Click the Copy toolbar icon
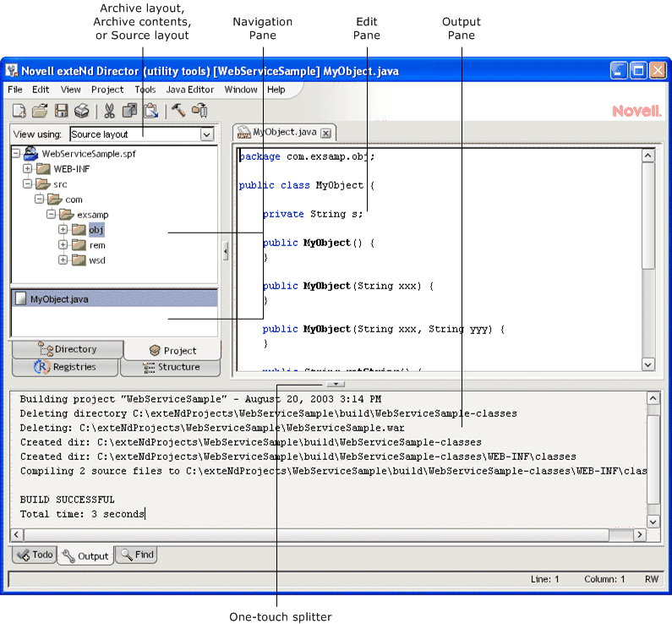Screen dimensions: 672x624 coord(129,111)
